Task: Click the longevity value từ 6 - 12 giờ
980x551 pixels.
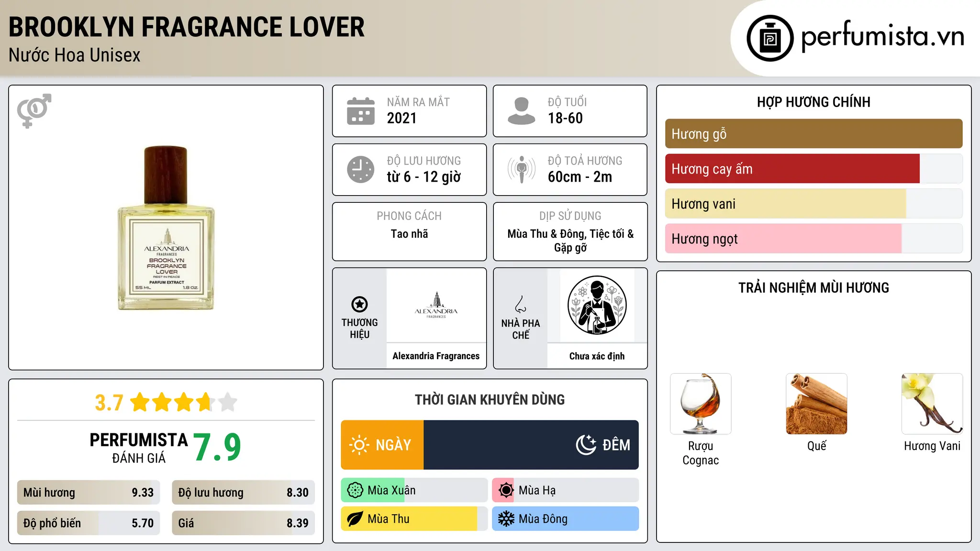Action: [424, 177]
